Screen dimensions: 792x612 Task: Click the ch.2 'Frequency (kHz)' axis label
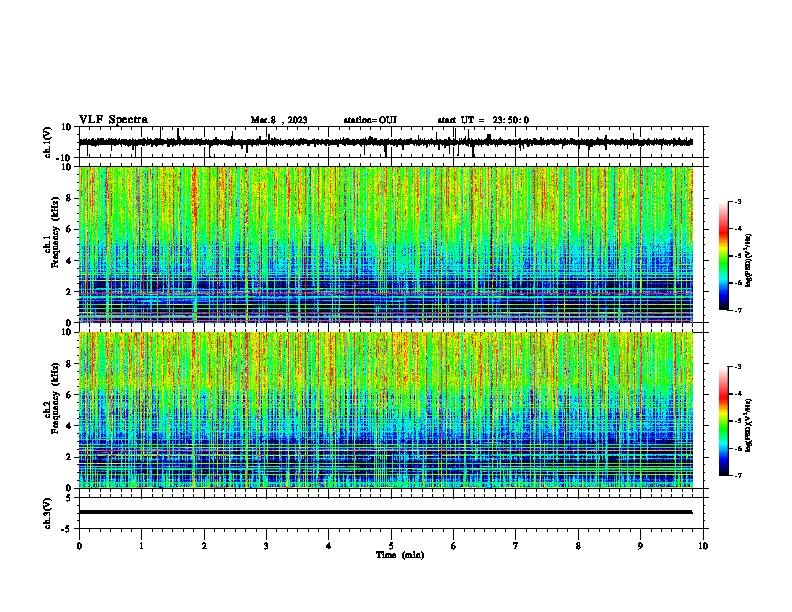pyautogui.click(x=55, y=398)
